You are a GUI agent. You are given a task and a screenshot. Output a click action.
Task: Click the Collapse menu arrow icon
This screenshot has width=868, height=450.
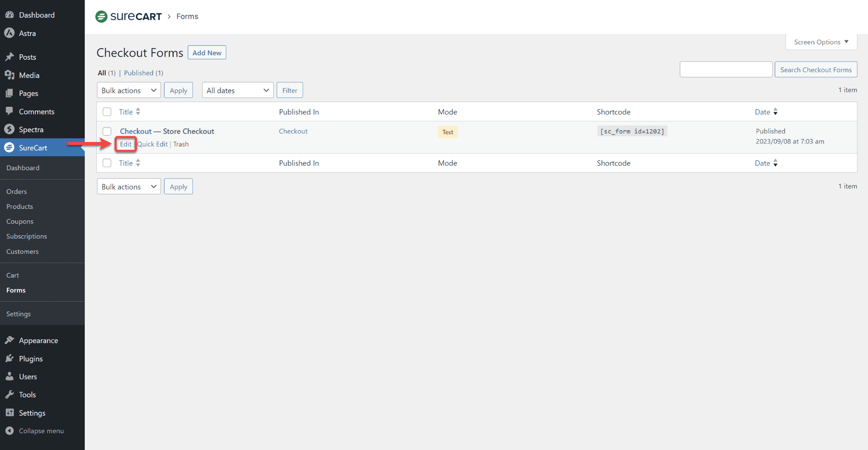[x=9, y=431]
